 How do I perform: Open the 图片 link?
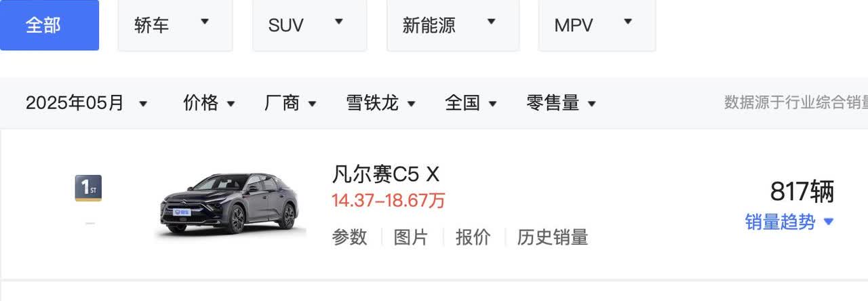(x=411, y=237)
